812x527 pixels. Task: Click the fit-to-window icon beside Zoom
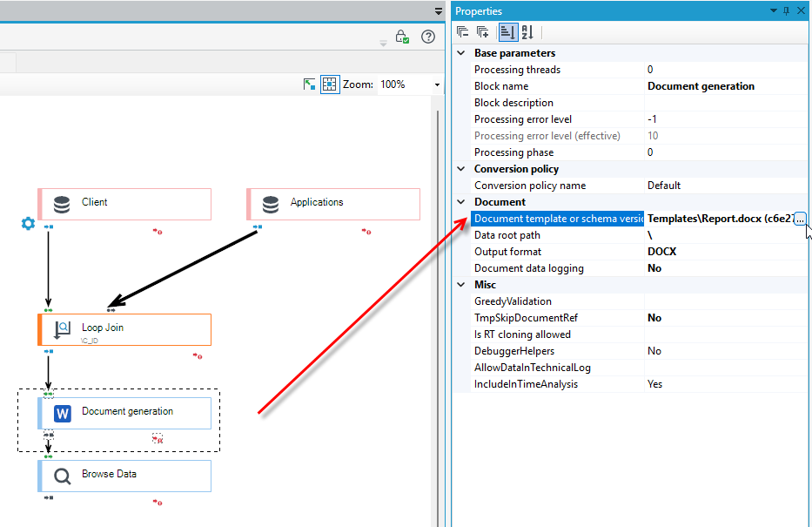point(309,84)
